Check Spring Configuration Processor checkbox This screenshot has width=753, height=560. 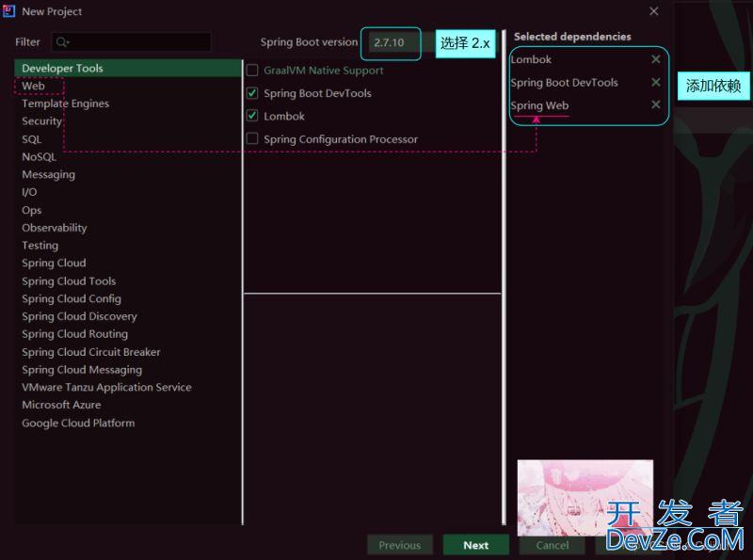point(252,138)
